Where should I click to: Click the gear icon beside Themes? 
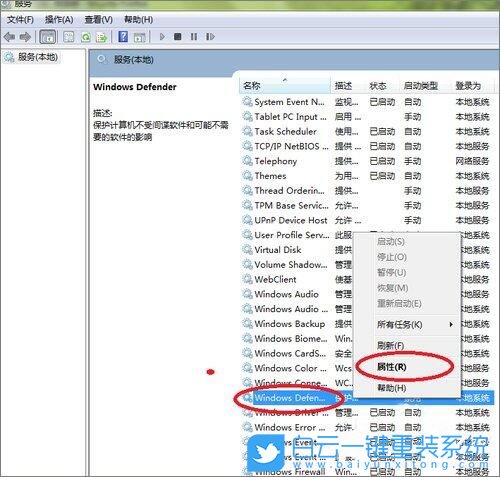click(x=247, y=176)
